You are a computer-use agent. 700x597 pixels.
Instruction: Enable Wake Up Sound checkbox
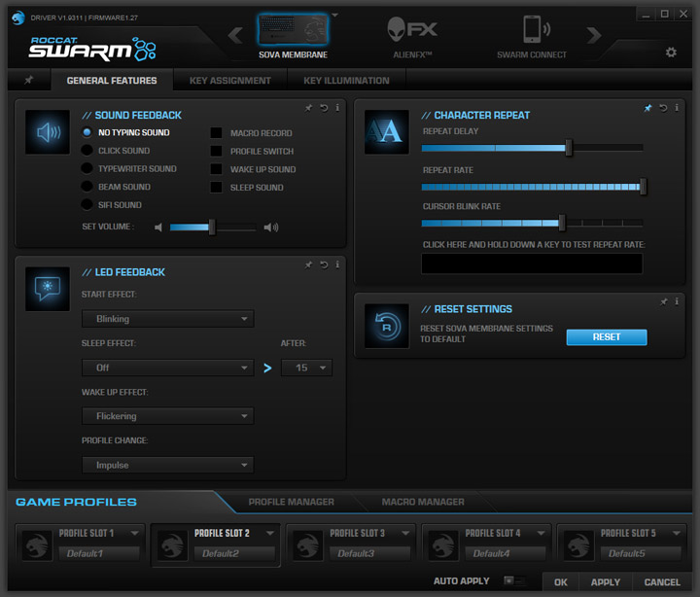click(x=216, y=169)
